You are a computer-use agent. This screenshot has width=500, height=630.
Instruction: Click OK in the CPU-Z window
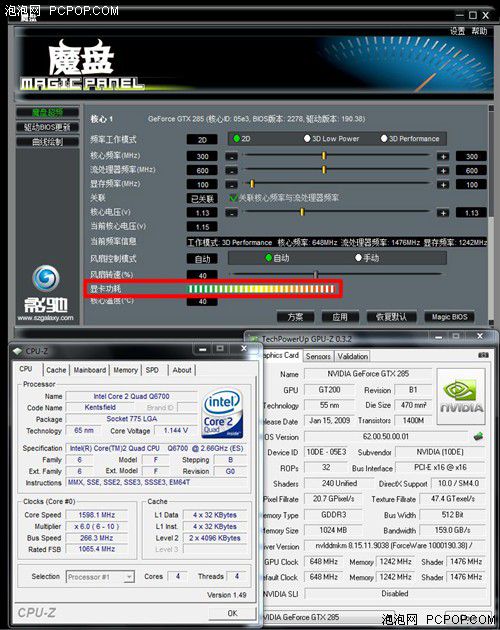(x=232, y=613)
